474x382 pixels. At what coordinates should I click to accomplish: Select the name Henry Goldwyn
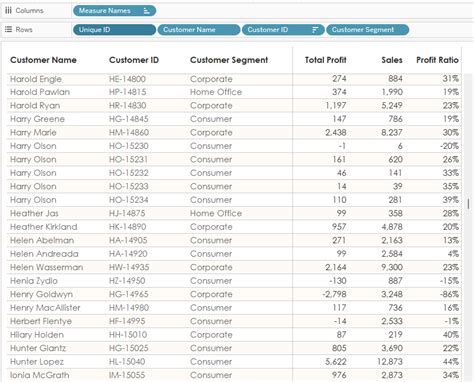[x=41, y=294]
